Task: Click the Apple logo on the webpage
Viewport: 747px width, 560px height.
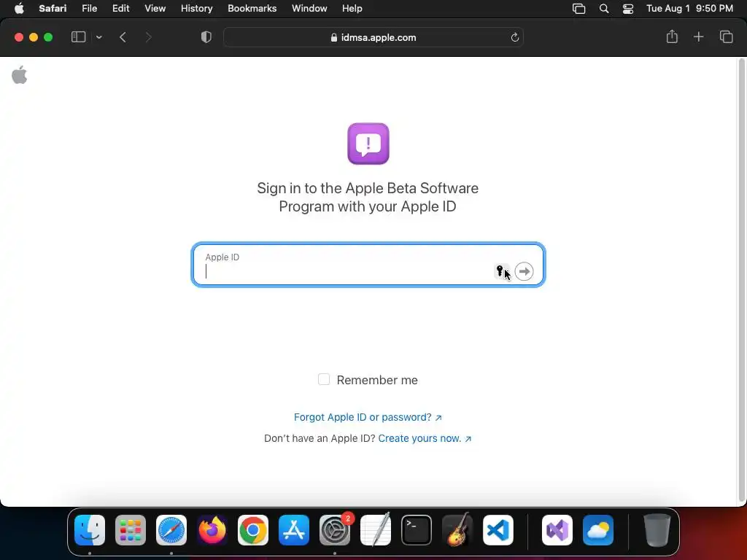Action: [x=20, y=75]
